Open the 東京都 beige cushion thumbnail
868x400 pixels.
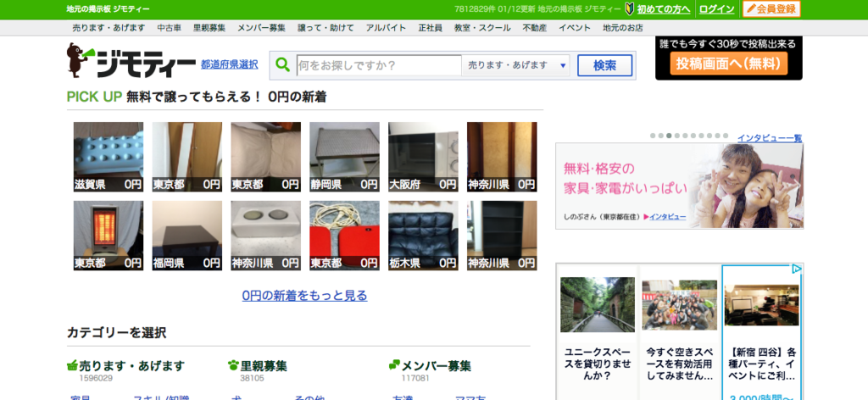265,157
